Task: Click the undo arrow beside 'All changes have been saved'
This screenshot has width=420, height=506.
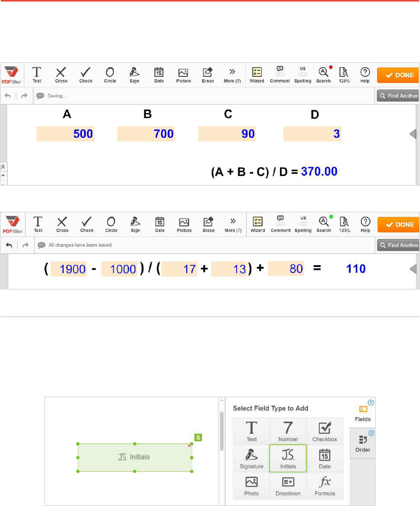Action: 9,245
